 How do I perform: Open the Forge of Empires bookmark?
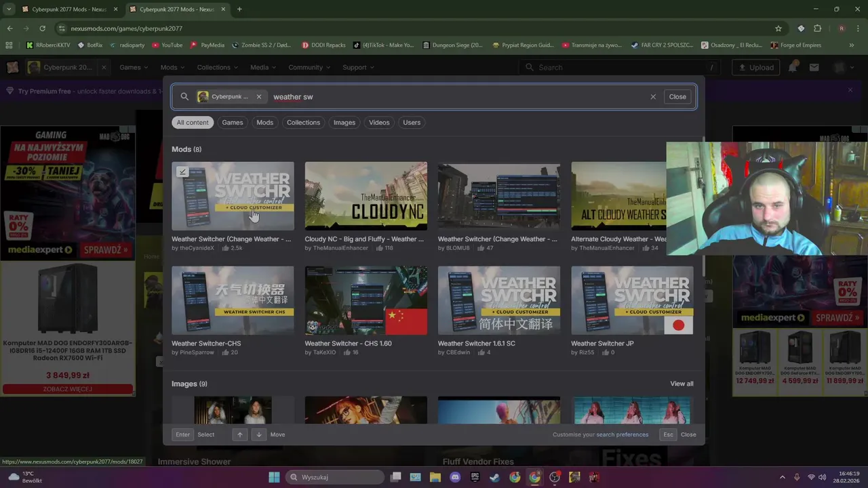point(795,45)
